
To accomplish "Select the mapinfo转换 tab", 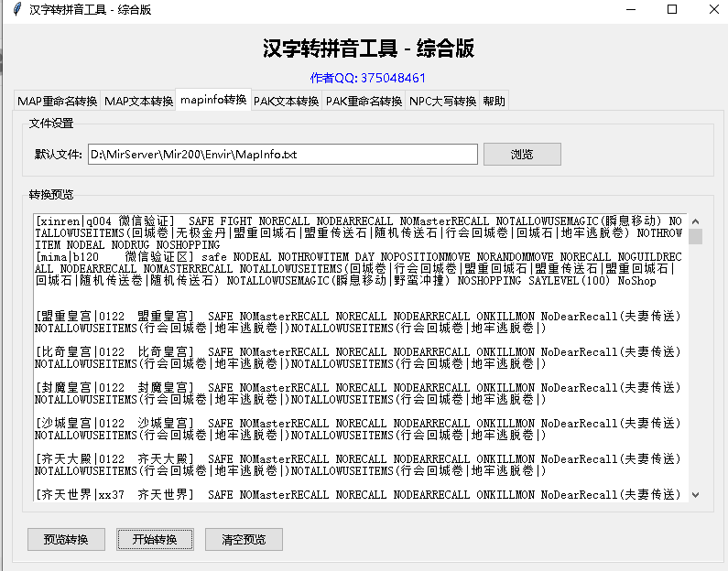I will (x=213, y=99).
